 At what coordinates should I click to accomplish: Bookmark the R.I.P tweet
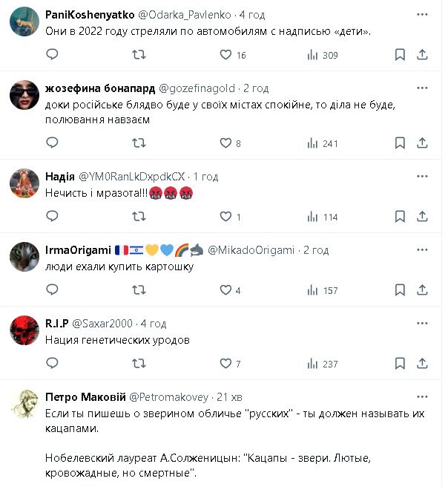(400, 364)
